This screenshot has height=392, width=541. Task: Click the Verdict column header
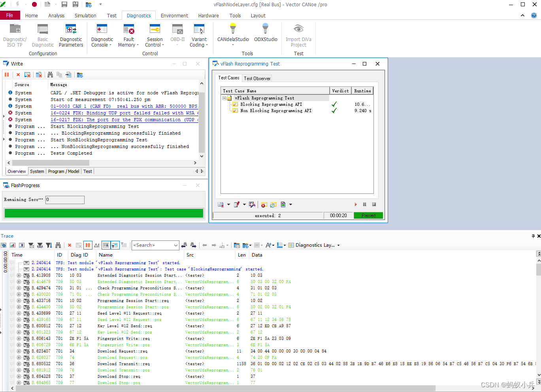point(340,91)
